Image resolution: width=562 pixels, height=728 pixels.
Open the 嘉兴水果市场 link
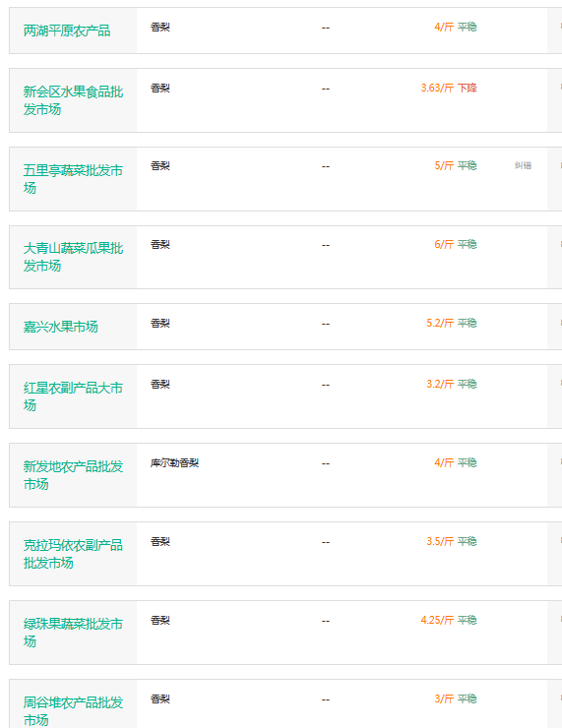[x=61, y=327]
